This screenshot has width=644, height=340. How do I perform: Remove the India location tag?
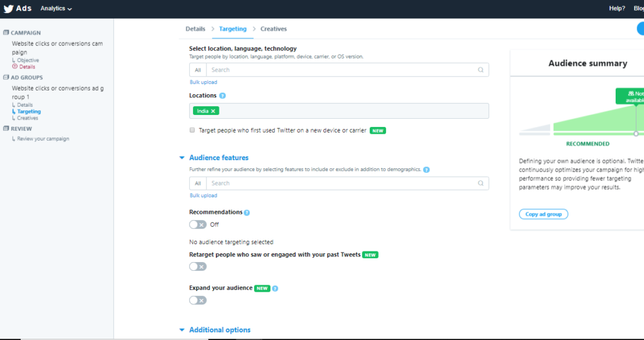(x=213, y=111)
